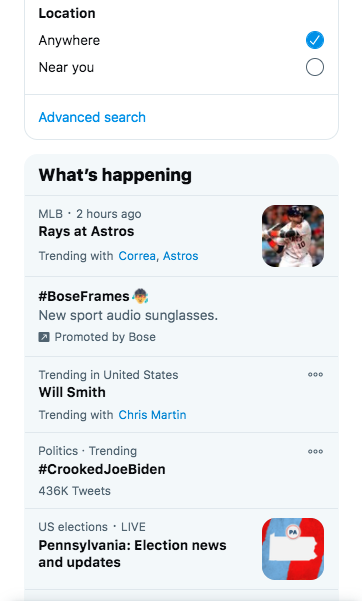The width and height of the screenshot is (362, 601).
Task: Click the Pennsylvania map thumbnail
Action: [x=293, y=549]
